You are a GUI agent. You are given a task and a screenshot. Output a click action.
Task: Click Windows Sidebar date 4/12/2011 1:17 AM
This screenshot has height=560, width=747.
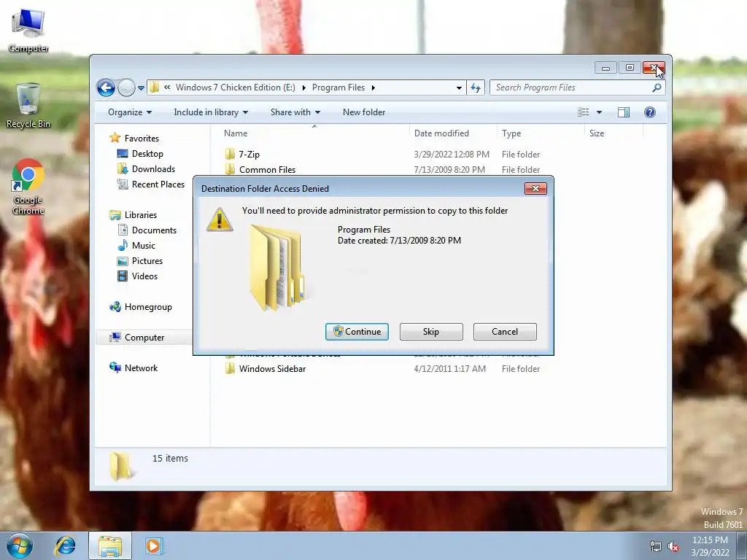pyautogui.click(x=449, y=368)
